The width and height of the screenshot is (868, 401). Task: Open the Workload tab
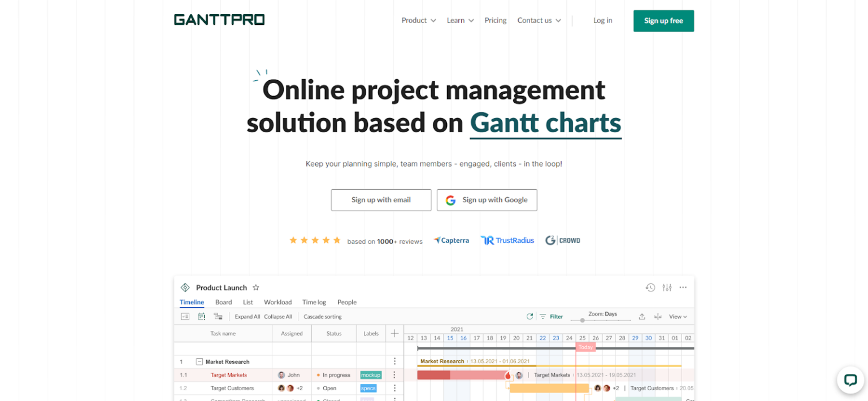tap(277, 302)
